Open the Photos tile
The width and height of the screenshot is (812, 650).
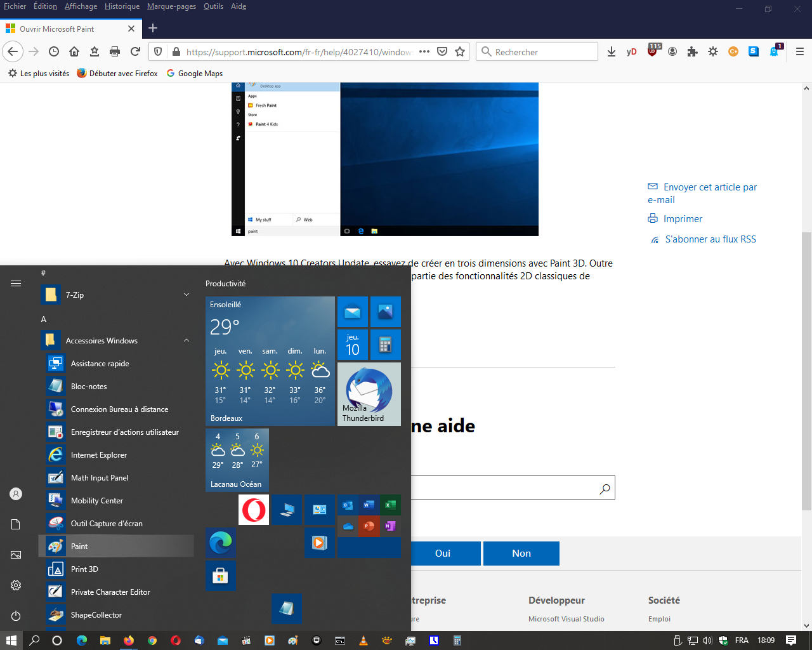pos(386,312)
